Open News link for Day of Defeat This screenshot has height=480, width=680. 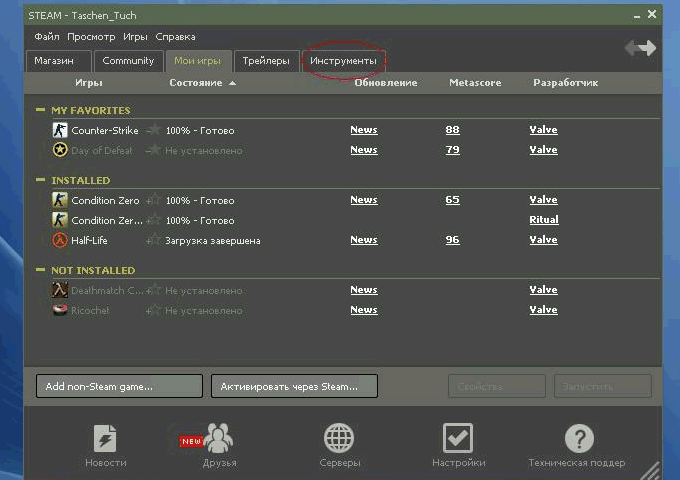364,150
